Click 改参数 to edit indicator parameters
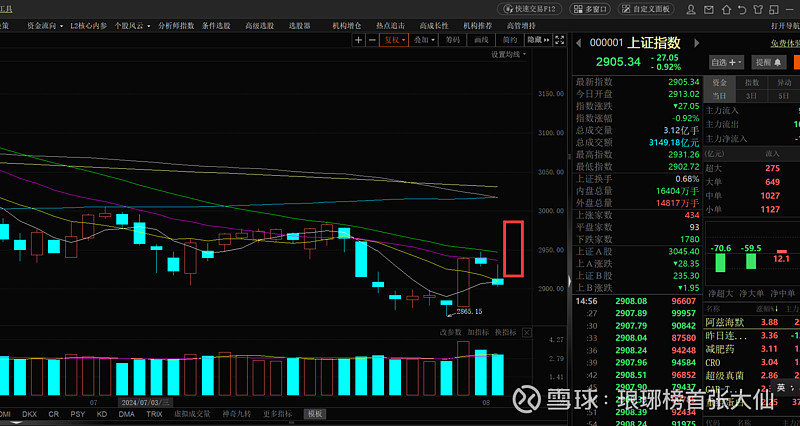Viewport: 800px width, 426px height. pos(451,332)
